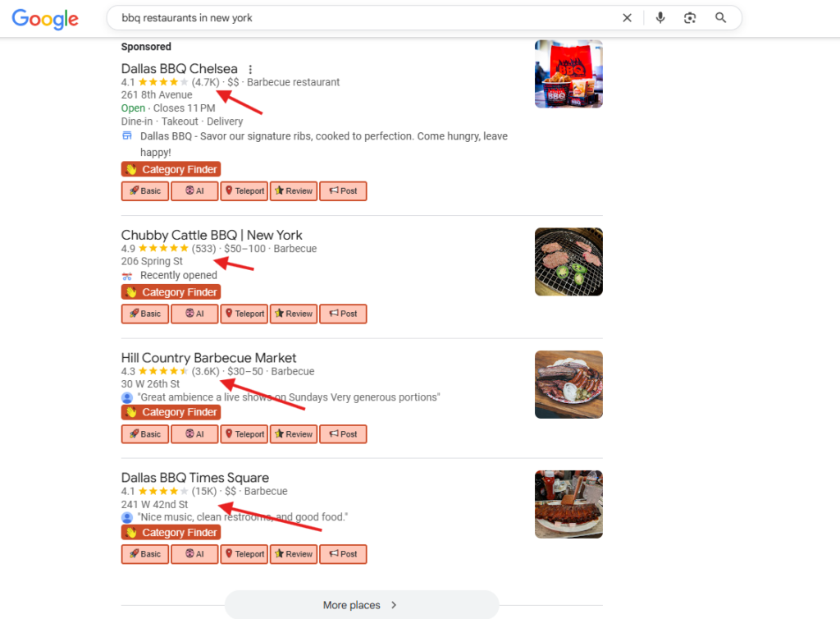Open Category Finder for Dallas BBQ Times Square
Image resolution: width=840 pixels, height=619 pixels.
[171, 533]
